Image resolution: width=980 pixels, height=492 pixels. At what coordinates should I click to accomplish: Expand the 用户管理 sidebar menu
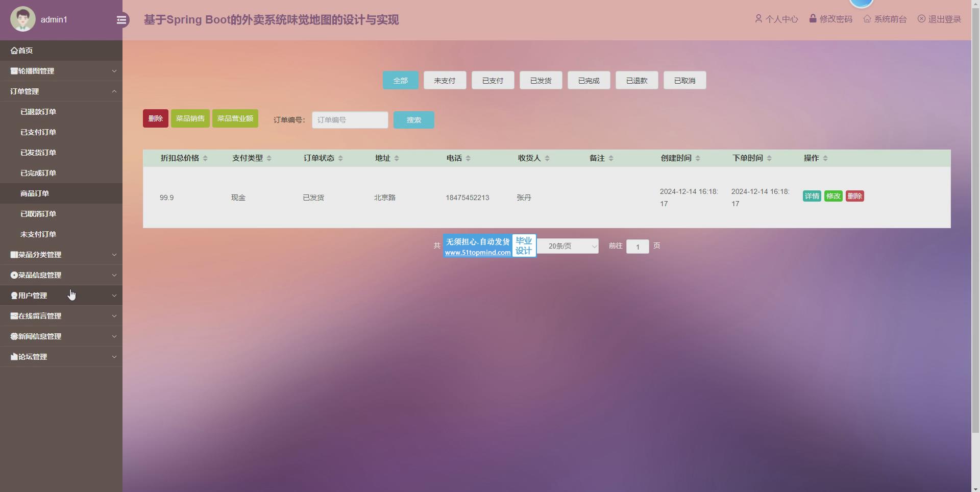[x=61, y=296]
